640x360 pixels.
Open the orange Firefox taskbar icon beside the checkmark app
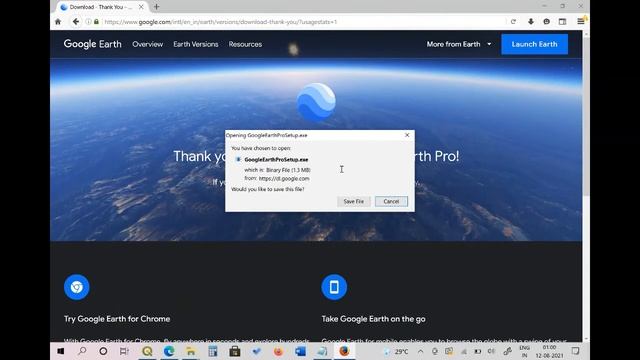(x=278, y=351)
